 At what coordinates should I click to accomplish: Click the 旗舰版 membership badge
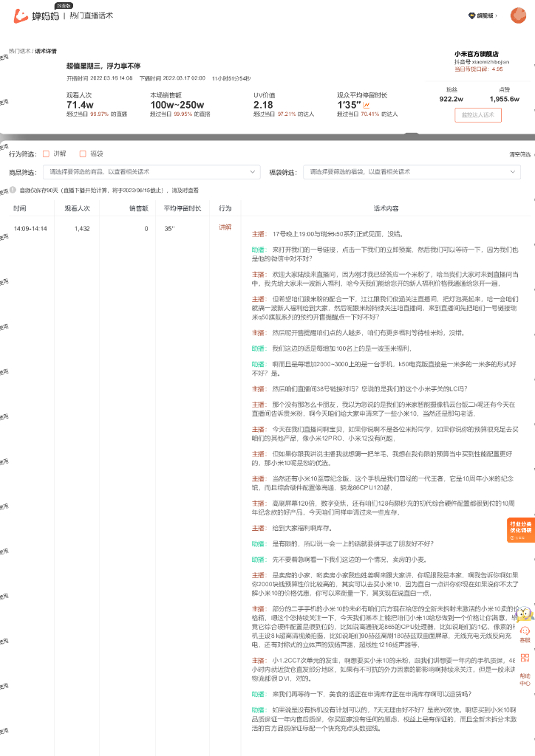[x=481, y=16]
